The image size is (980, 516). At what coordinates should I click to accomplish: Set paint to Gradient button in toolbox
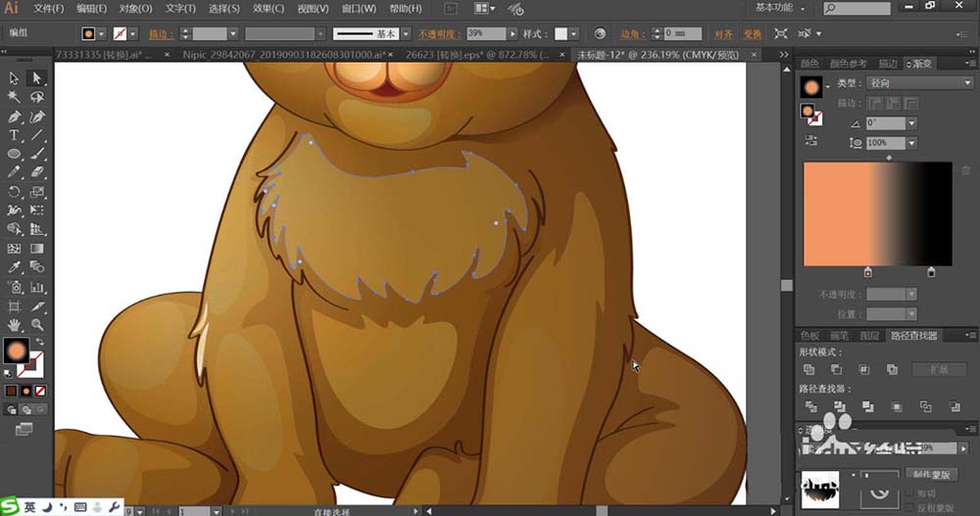click(25, 391)
